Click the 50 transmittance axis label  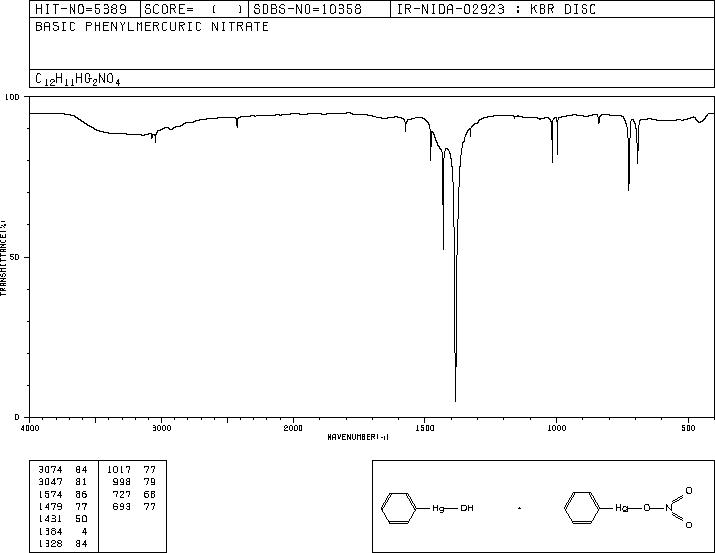coord(16,257)
